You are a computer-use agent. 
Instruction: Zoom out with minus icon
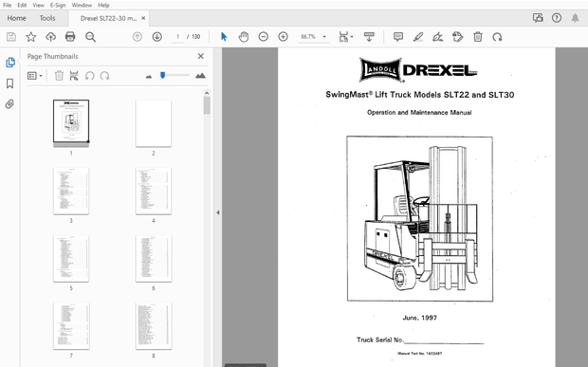coord(264,37)
